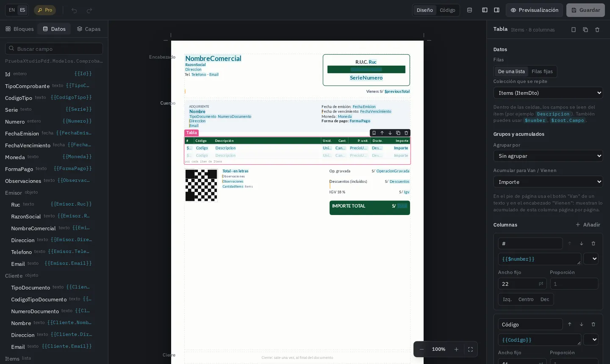Open the dropdown next to the {{Codigo}} field
Image resolution: width=610 pixels, height=364 pixels.
pyautogui.click(x=591, y=339)
